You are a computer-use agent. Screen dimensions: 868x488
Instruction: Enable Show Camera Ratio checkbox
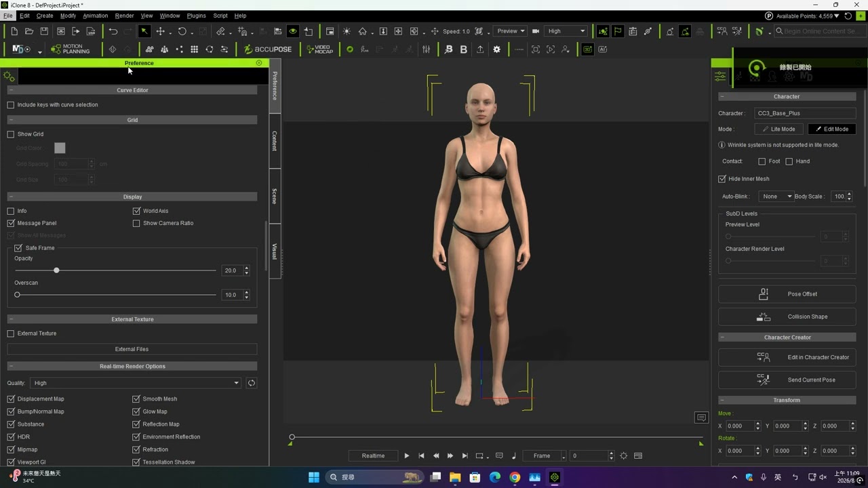[x=136, y=223]
